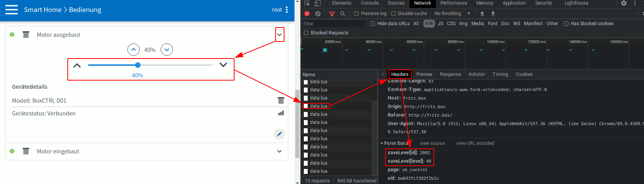Open DevTools three-dot customize menu

(635, 3)
